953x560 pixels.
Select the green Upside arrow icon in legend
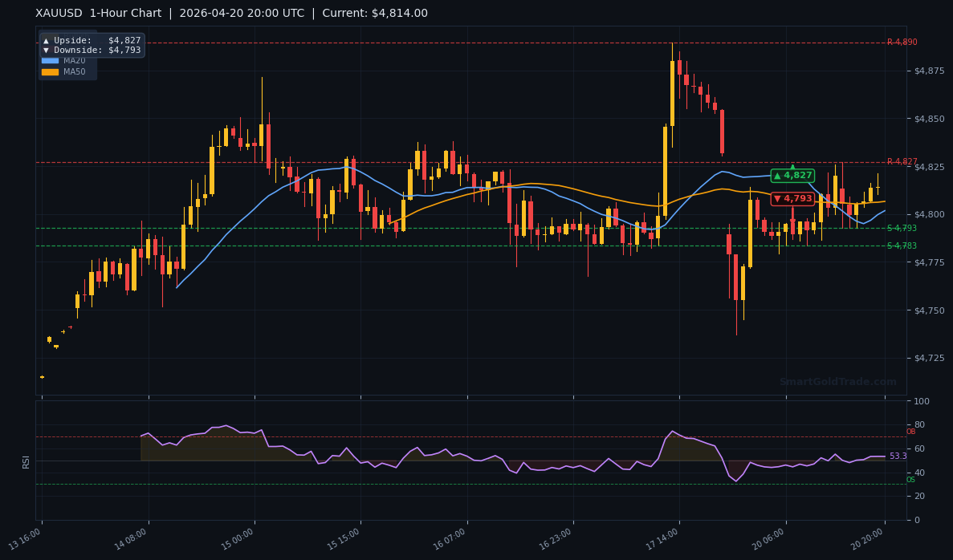(46, 40)
